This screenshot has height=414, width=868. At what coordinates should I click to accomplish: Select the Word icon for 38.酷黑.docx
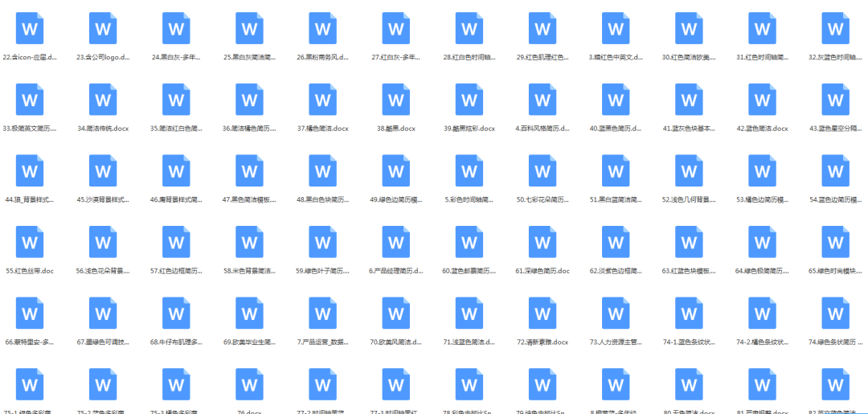[396, 100]
